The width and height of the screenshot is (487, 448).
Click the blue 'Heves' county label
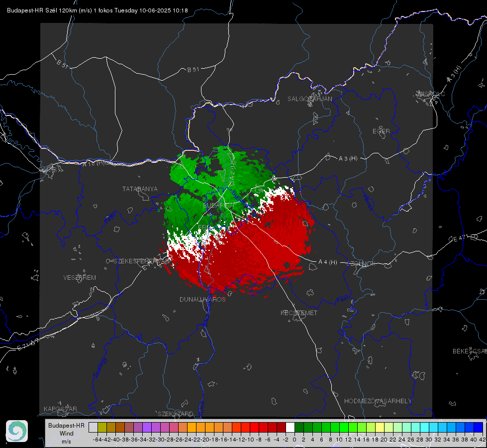[368, 202]
